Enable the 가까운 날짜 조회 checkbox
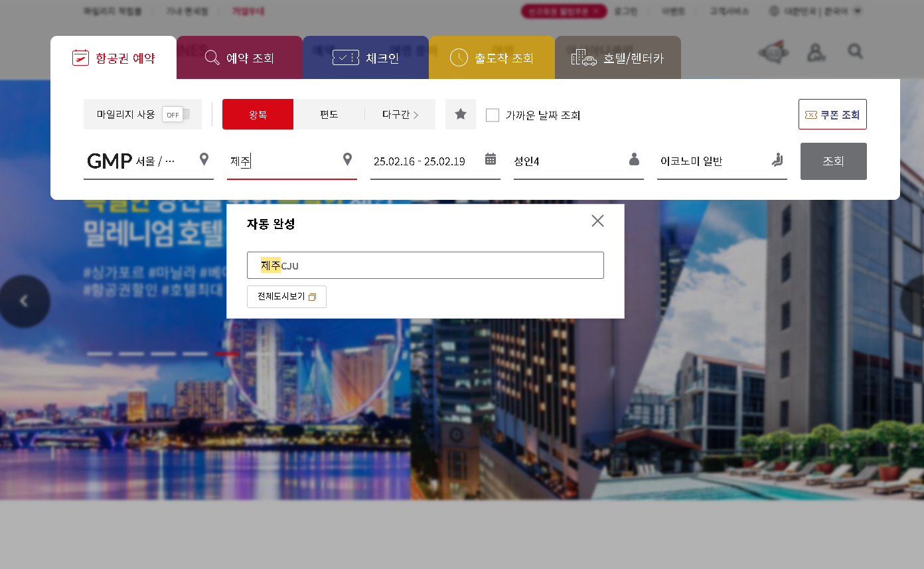Screen dimensions: 924x569 [493, 115]
